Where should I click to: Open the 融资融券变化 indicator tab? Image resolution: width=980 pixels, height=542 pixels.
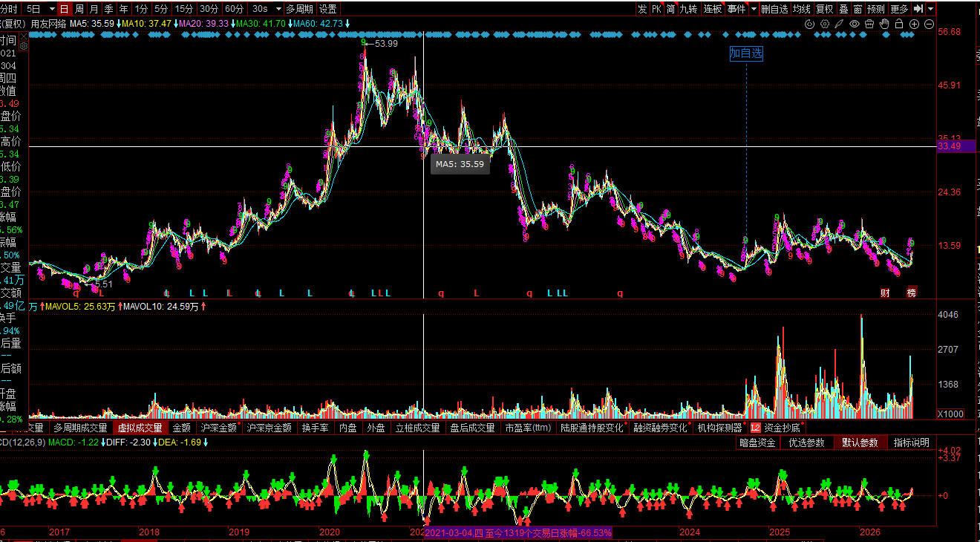(x=661, y=428)
